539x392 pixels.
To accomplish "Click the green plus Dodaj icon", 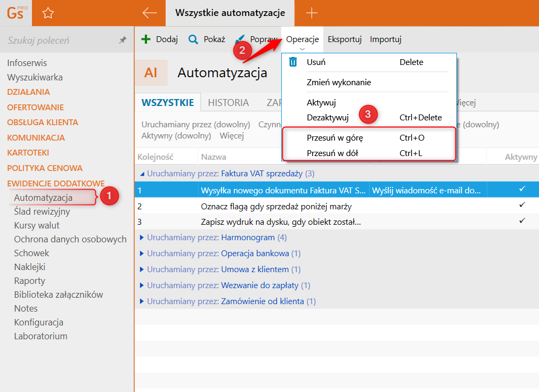I will click(x=146, y=39).
